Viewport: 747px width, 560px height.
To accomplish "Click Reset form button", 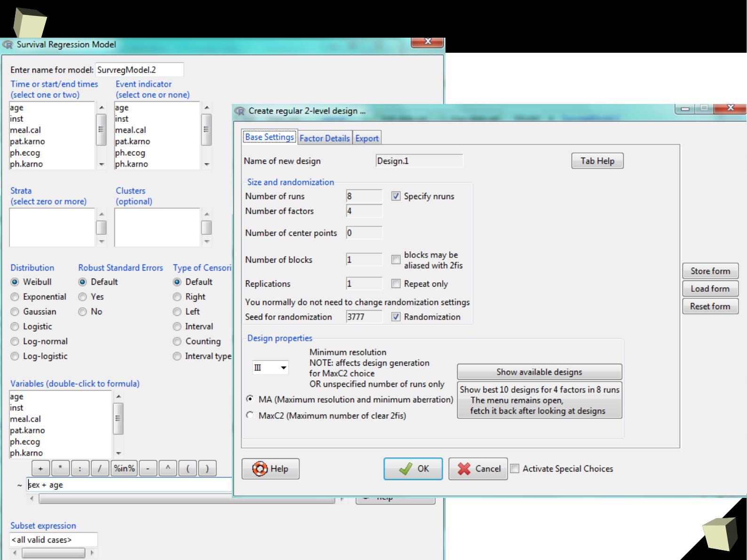I will 710,306.
